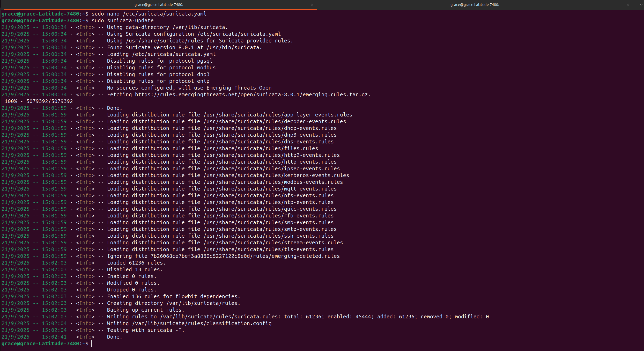
Task: Switch to the first terminal tab
Action: point(160,5)
